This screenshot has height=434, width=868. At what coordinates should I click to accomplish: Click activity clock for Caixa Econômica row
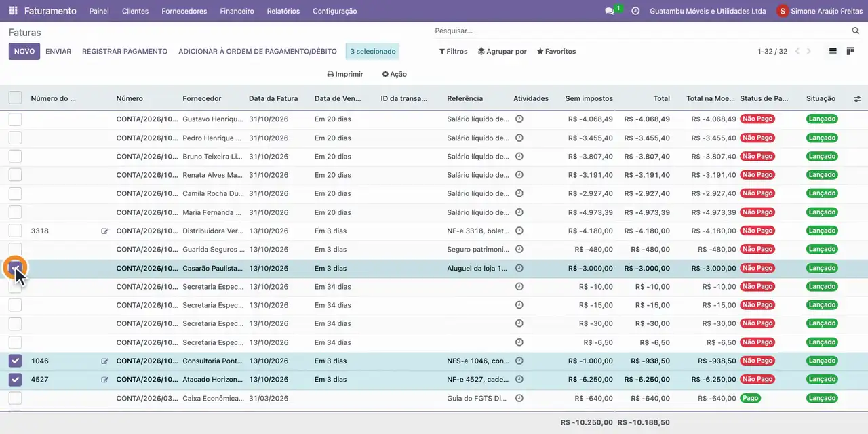519,398
